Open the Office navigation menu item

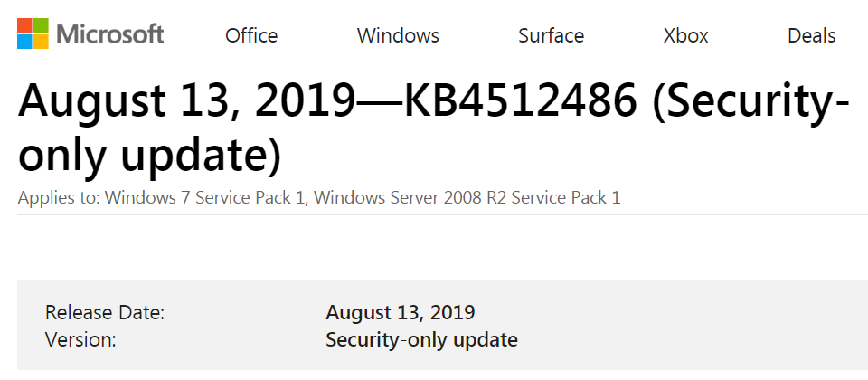(251, 35)
